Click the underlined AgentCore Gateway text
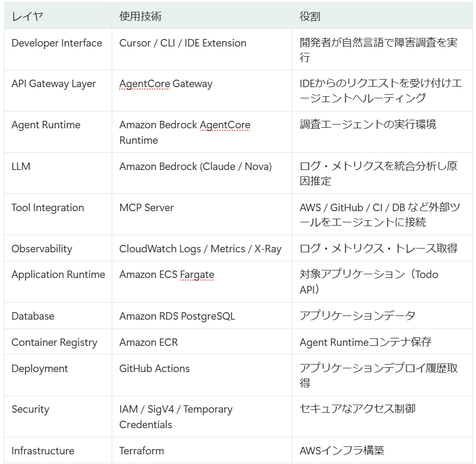The width and height of the screenshot is (476, 464). (x=166, y=84)
